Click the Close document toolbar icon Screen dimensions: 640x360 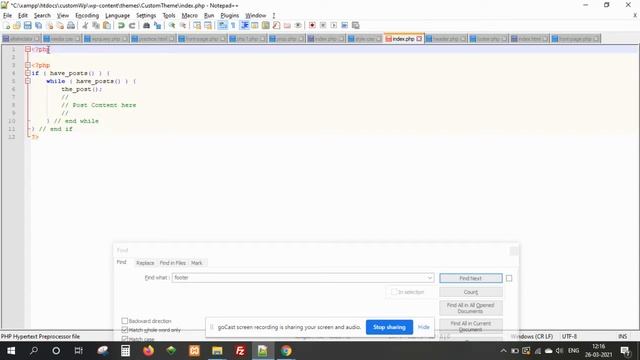pyautogui.click(x=49, y=26)
